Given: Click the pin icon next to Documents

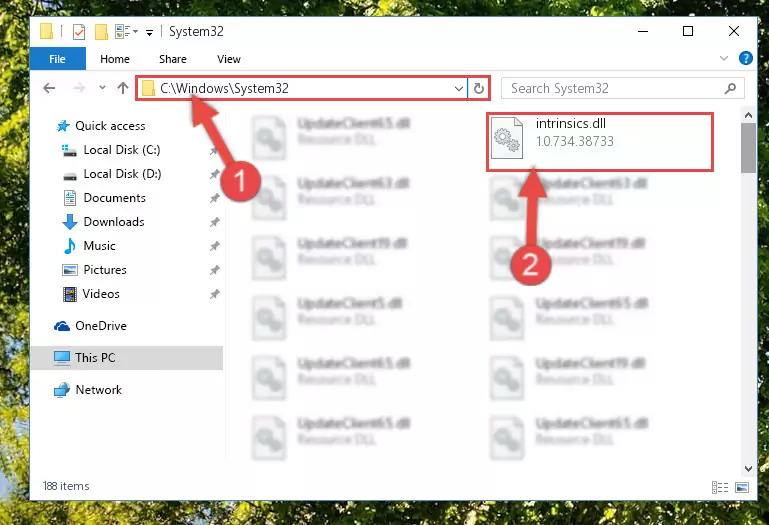Looking at the screenshot, I should pos(214,198).
